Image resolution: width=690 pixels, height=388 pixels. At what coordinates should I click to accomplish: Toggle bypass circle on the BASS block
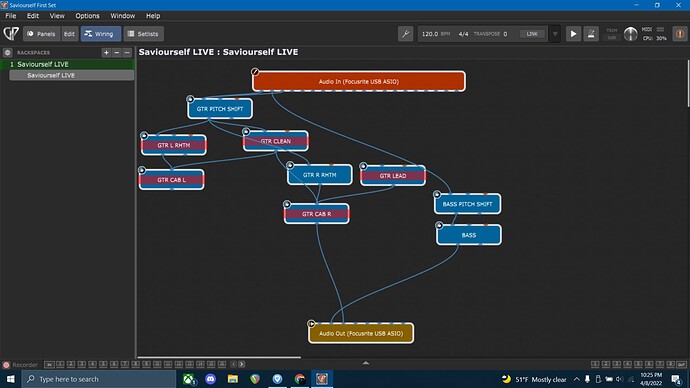[x=439, y=225]
